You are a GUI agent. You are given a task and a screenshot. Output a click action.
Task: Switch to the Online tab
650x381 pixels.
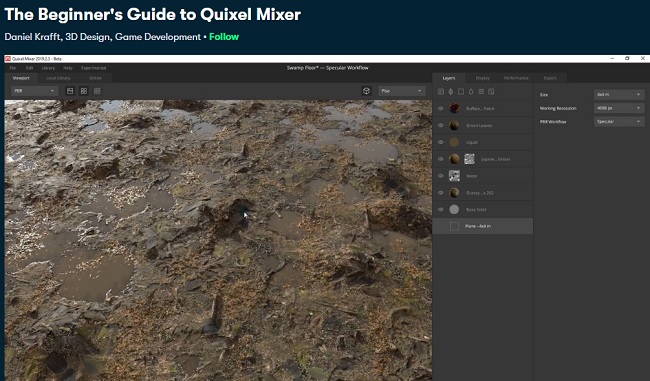(95, 78)
